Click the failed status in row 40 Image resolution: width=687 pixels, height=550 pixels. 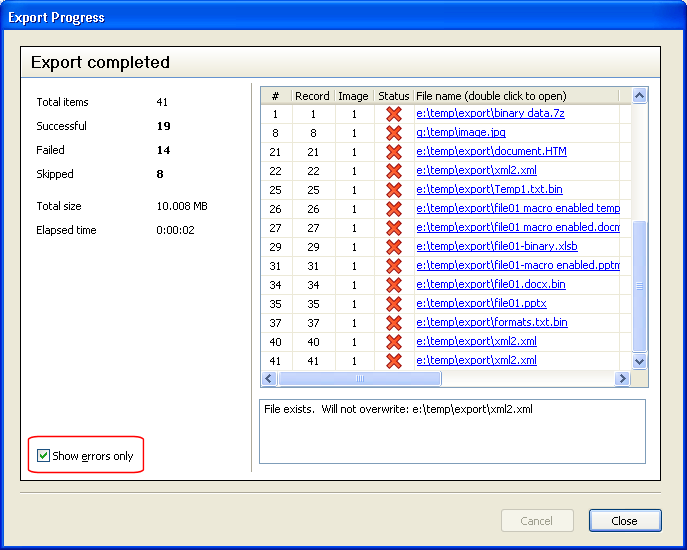[394, 342]
